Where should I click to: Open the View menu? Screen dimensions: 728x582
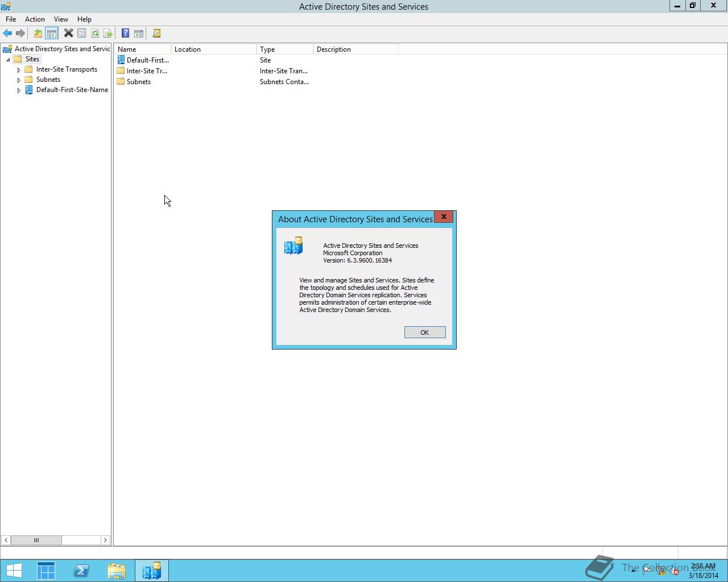[61, 19]
